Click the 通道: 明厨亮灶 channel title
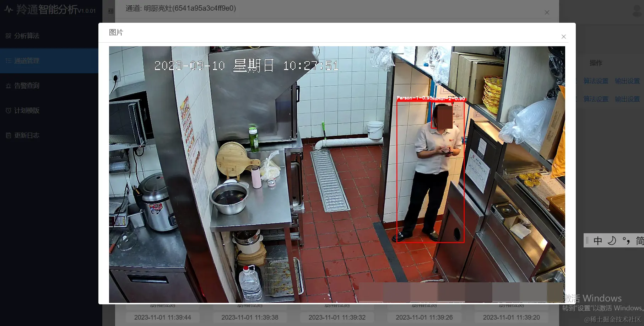The width and height of the screenshot is (644, 326). 181,8
